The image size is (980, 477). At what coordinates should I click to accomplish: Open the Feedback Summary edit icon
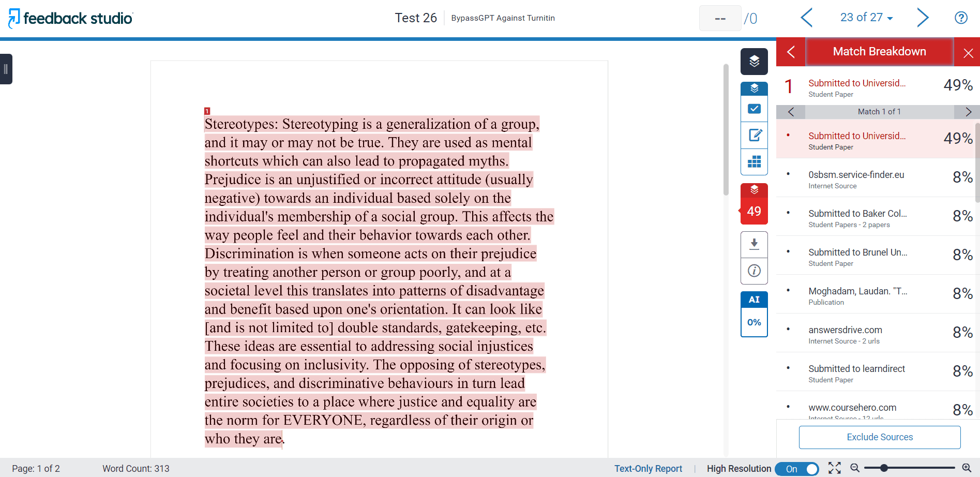click(754, 136)
